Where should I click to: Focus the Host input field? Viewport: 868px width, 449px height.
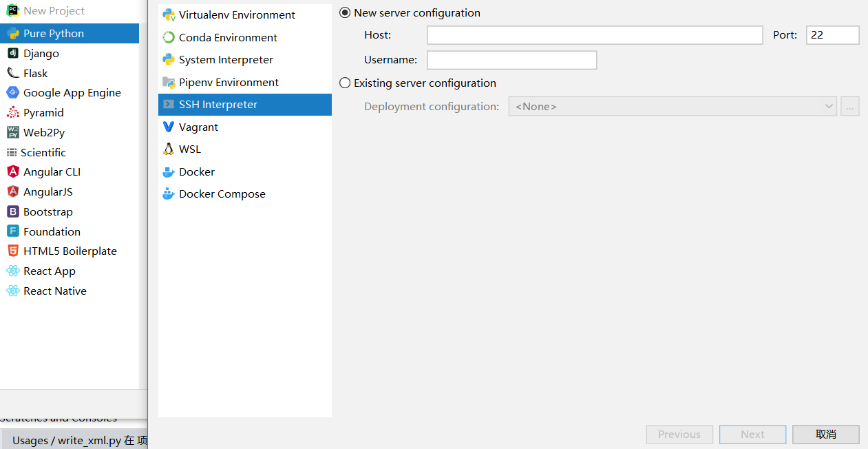pos(593,34)
